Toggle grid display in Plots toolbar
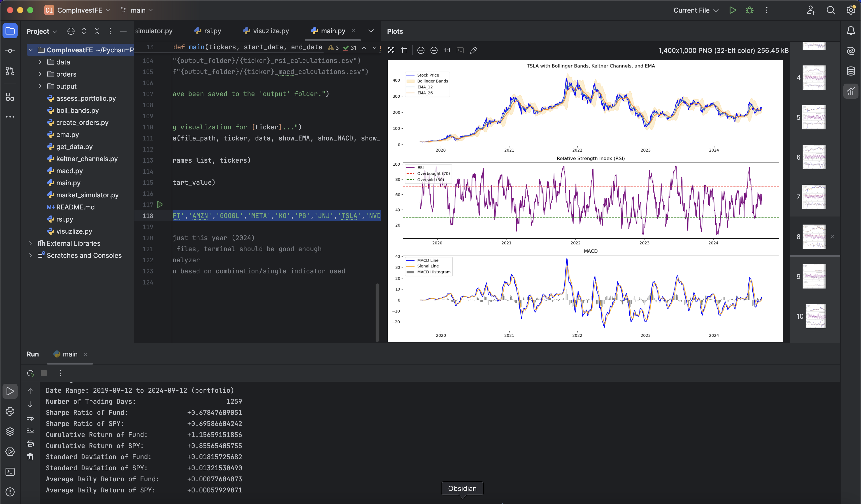 coord(404,51)
